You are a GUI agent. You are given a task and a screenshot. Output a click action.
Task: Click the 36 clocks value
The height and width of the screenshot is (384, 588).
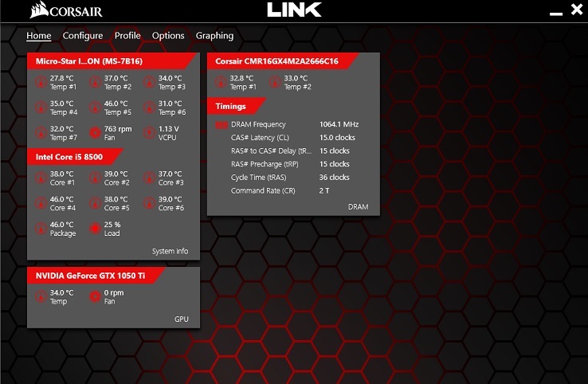pos(334,178)
